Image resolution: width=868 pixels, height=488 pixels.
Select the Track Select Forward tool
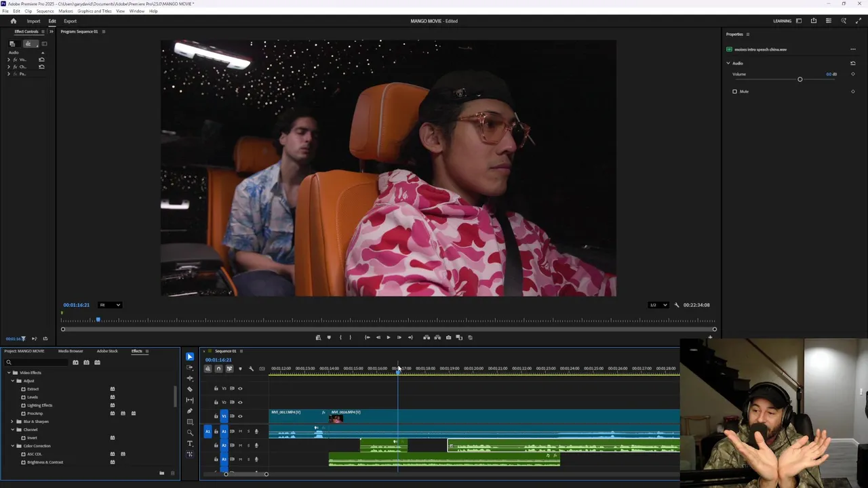pyautogui.click(x=190, y=367)
